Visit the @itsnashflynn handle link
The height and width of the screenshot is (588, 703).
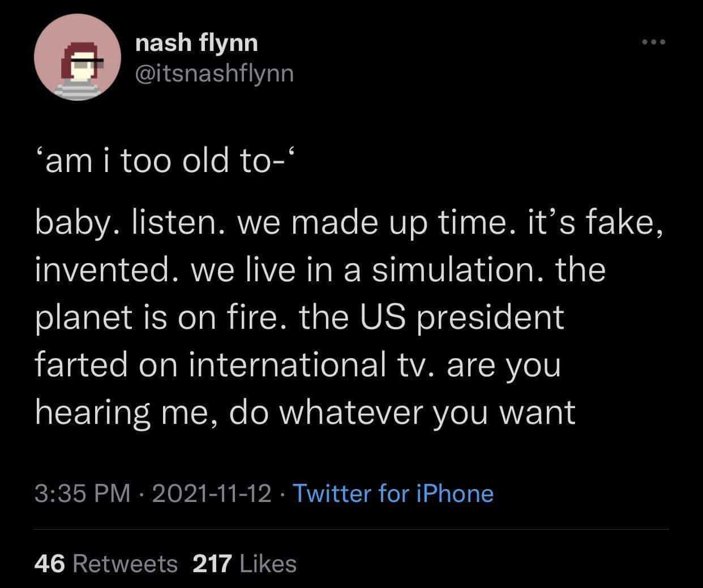[215, 73]
